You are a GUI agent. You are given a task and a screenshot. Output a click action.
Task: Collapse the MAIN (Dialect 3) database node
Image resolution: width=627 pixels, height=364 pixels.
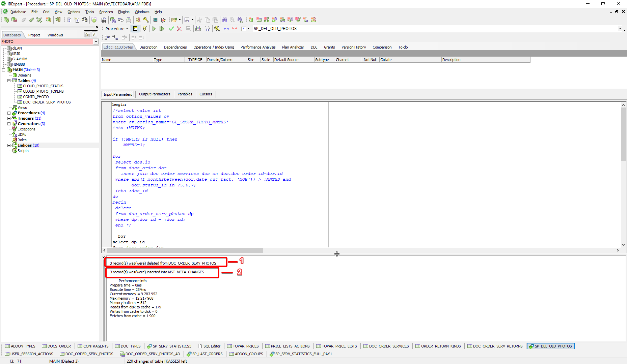(x=4, y=70)
